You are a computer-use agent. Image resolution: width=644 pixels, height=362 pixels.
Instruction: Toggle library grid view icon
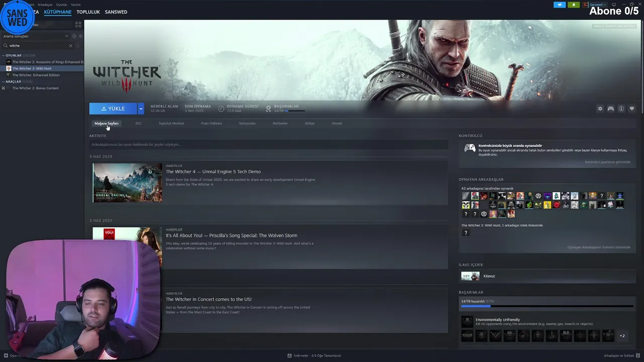[x=78, y=24]
